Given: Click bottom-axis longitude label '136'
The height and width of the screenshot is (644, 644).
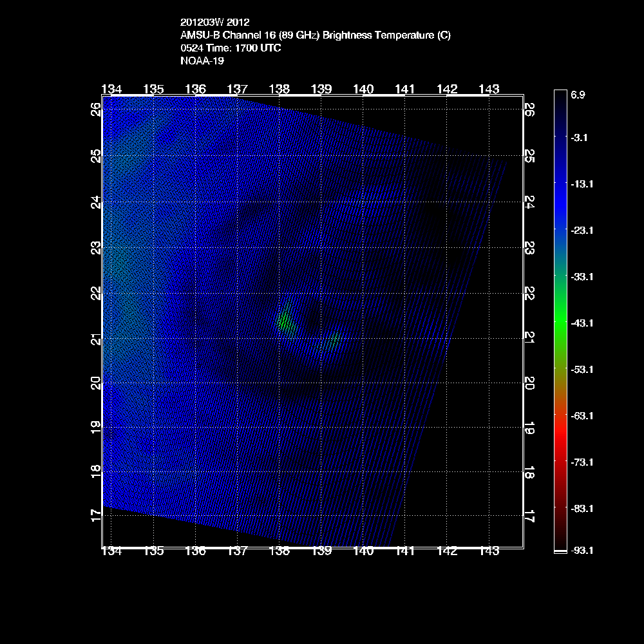Looking at the screenshot, I should click(x=196, y=551).
